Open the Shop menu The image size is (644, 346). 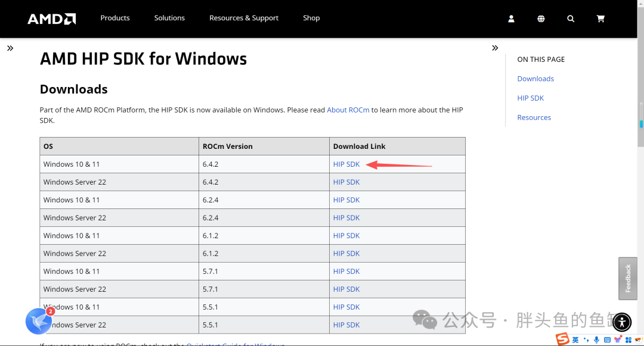pyautogui.click(x=311, y=18)
